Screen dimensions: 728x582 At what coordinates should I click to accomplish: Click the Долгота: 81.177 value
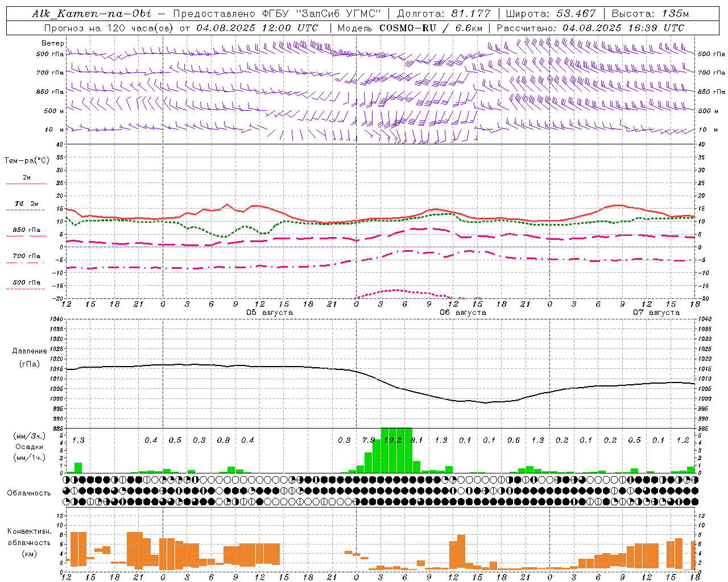444,14
